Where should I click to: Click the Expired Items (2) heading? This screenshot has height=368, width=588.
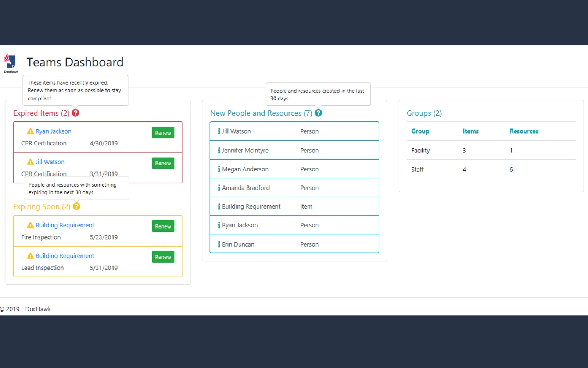point(41,113)
